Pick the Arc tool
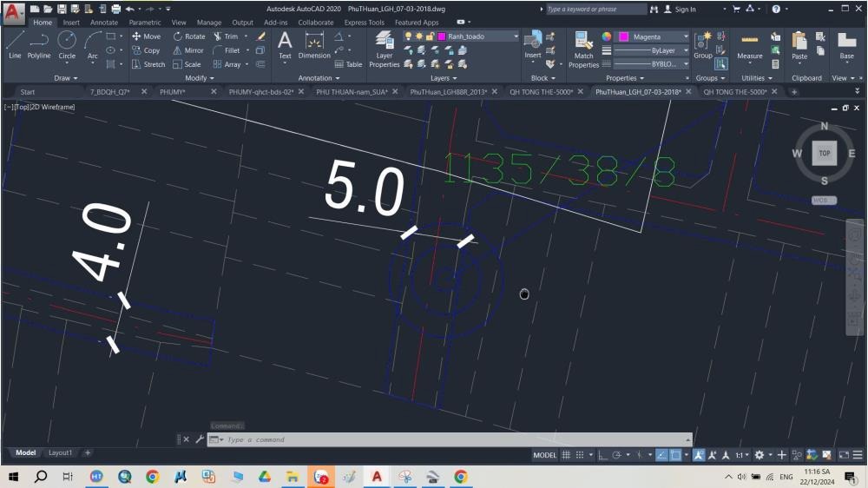This screenshot has height=488, width=868. [x=93, y=44]
